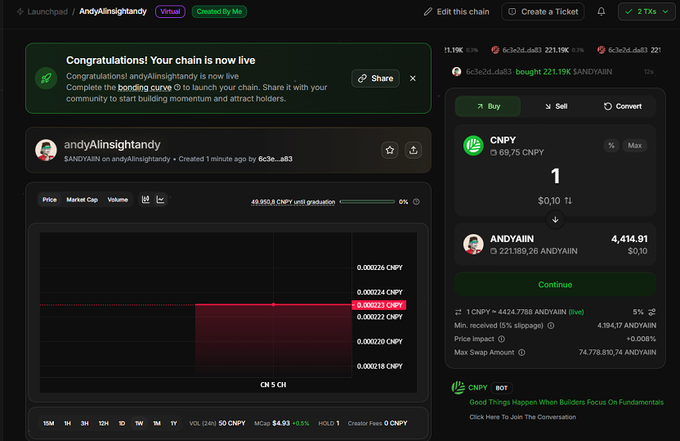Open the bonding curve link
Image resolution: width=680 pixels, height=441 pixels.
(x=145, y=88)
